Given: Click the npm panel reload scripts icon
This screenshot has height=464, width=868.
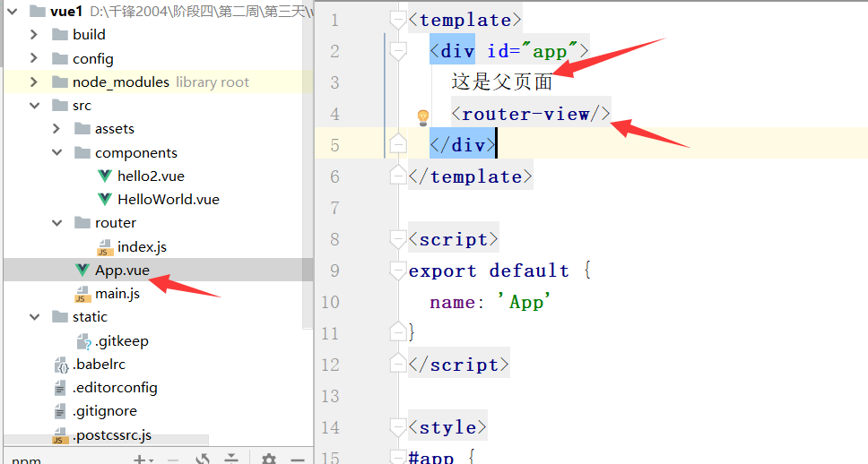Looking at the screenshot, I should 203,459.
